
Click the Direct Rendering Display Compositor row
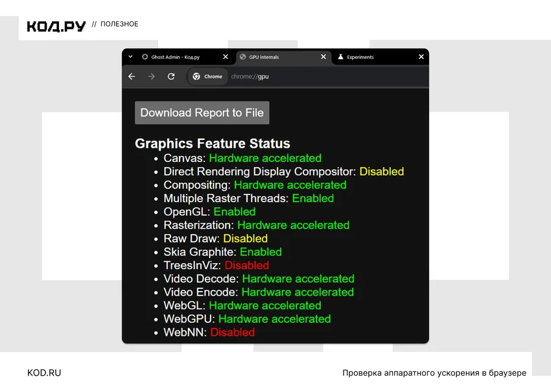[x=283, y=172]
